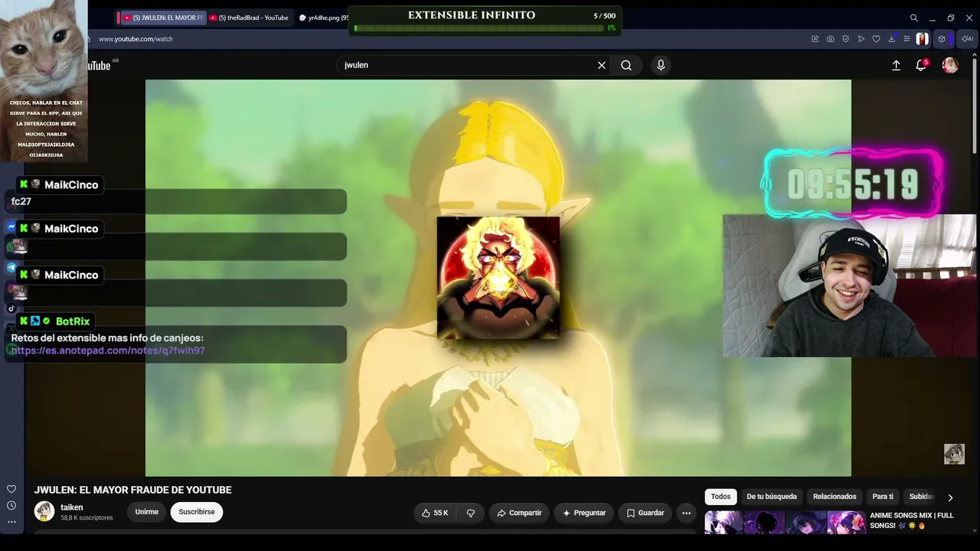Switch to theRadBrad YouTube tab
The width and height of the screenshot is (980, 551).
click(x=249, y=18)
